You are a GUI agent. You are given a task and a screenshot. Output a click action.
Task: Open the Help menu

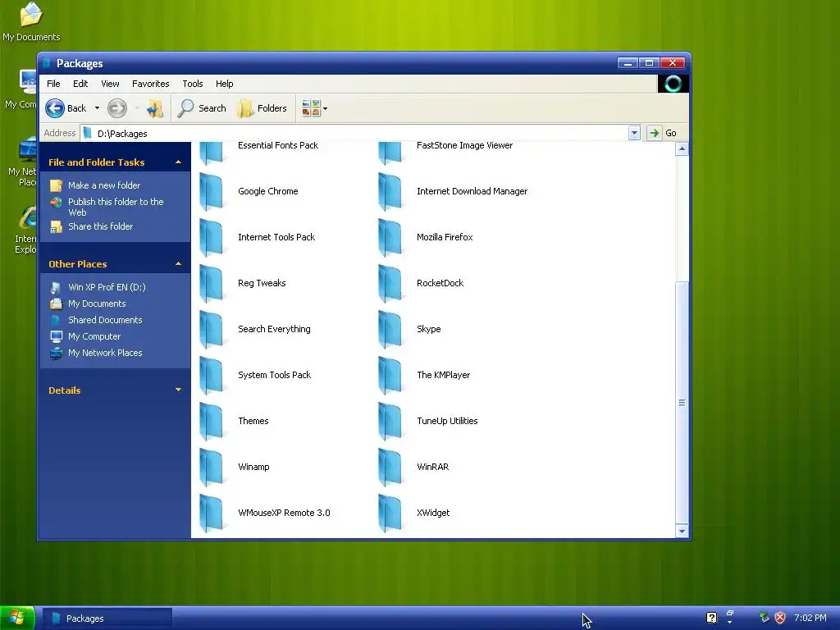click(225, 84)
